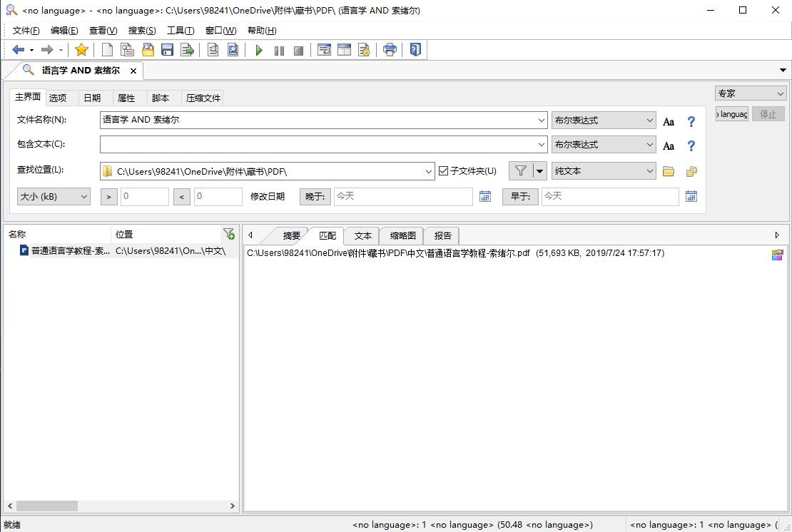This screenshot has height=532, width=792.
Task: Start the search with green play icon
Action: click(259, 50)
